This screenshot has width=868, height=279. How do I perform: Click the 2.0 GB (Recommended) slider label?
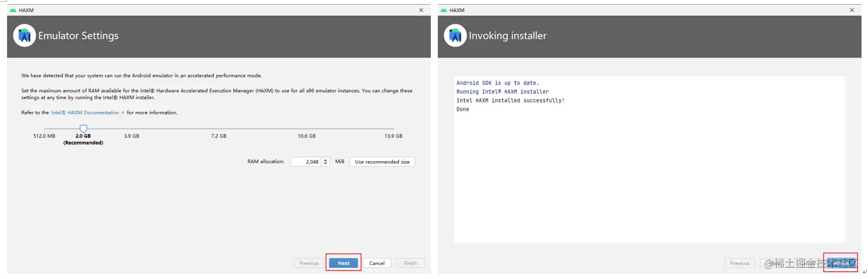point(83,139)
